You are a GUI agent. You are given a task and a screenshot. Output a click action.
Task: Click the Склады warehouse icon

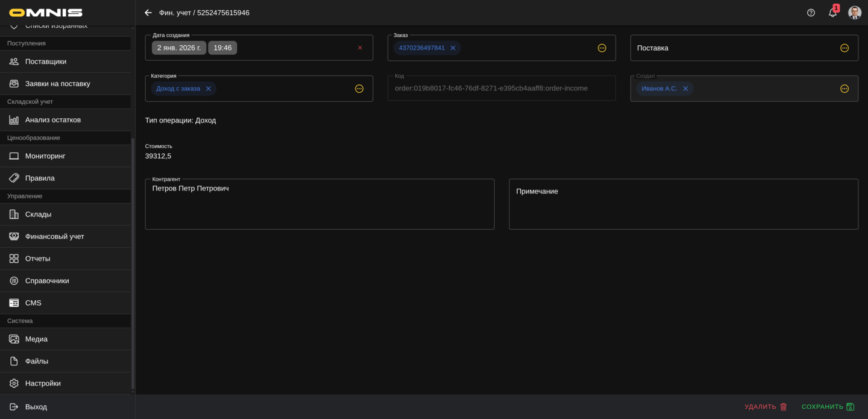(14, 215)
